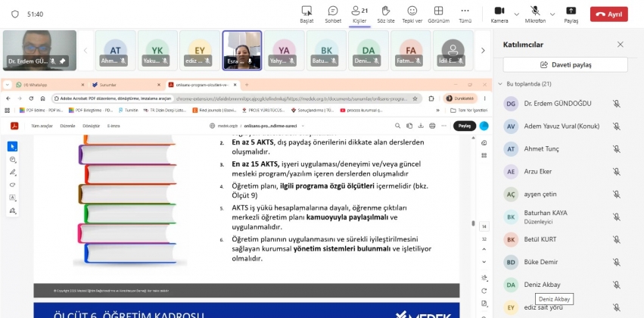Open Tepki ver reactions
The height and width of the screenshot is (318, 644).
point(412,14)
